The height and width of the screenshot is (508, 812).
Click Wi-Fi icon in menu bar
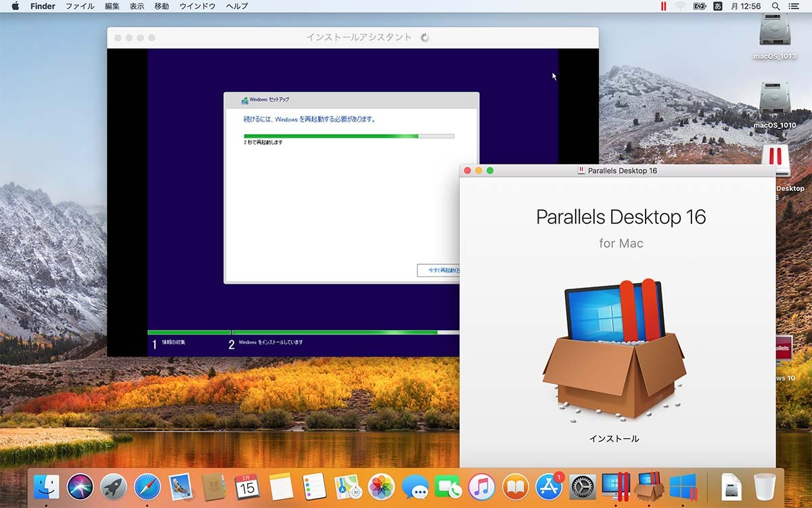pos(679,6)
